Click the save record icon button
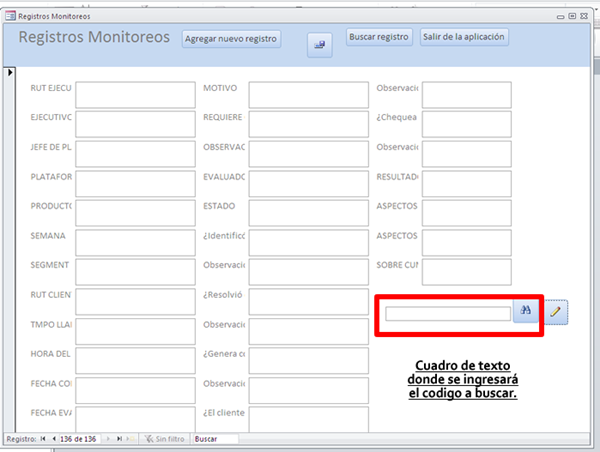600x452 pixels. 320,45
